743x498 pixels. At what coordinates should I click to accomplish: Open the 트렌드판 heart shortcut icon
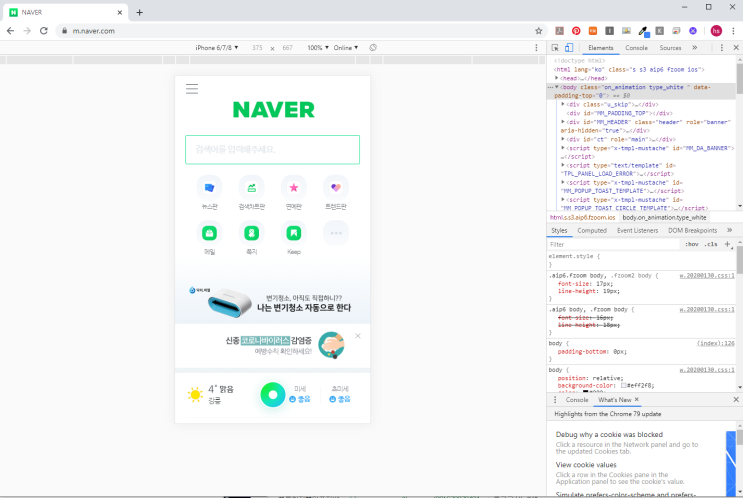[x=336, y=188]
